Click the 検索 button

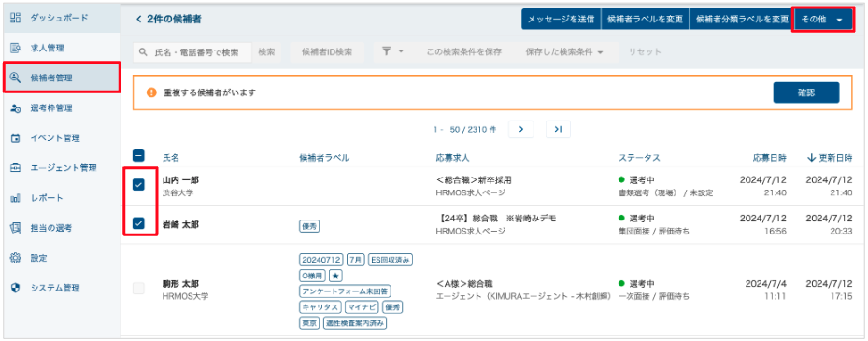pos(266,52)
